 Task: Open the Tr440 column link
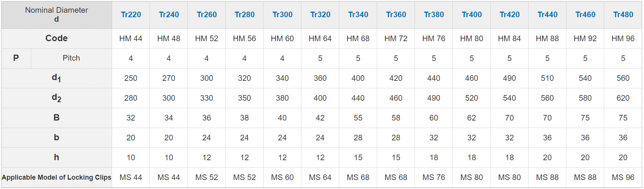(x=547, y=15)
